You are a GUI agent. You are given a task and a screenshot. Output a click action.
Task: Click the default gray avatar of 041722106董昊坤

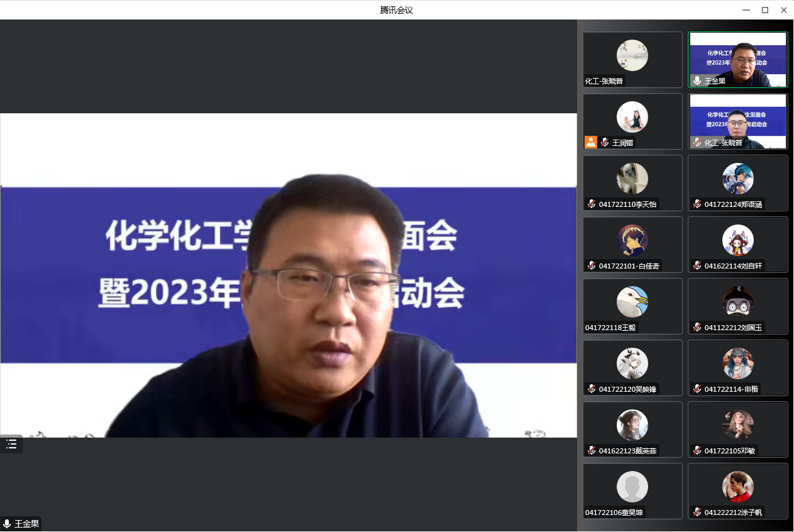click(x=632, y=486)
